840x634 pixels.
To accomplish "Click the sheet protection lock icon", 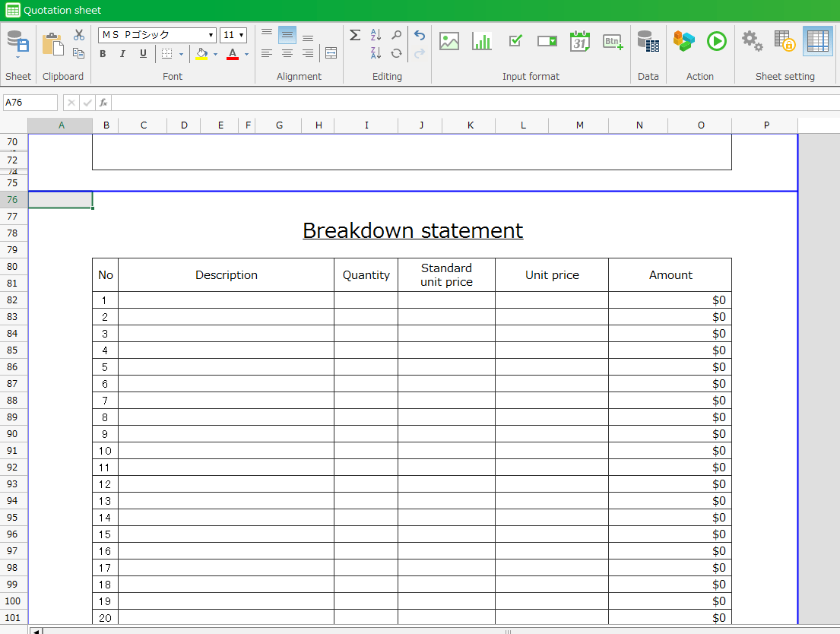I will tap(784, 41).
